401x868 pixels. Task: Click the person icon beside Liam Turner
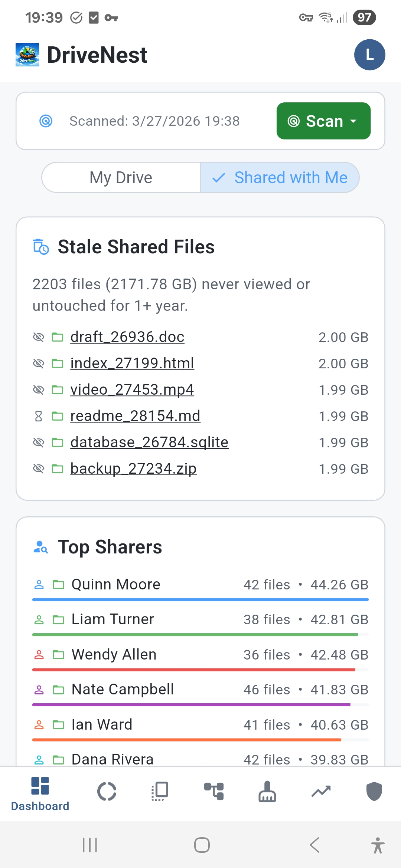39,619
